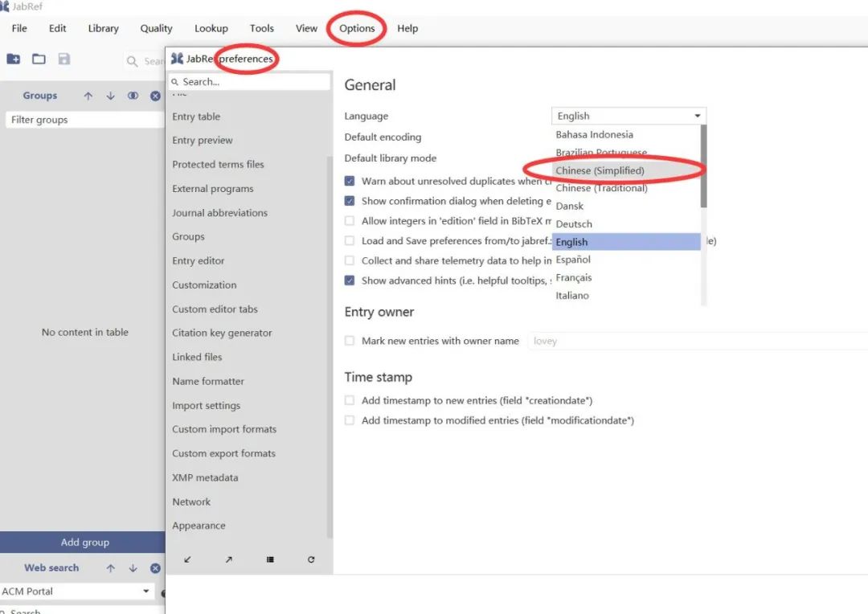This screenshot has height=614, width=868.
Task: Select Bahasa Indonesia from language list
Action: [x=626, y=134]
